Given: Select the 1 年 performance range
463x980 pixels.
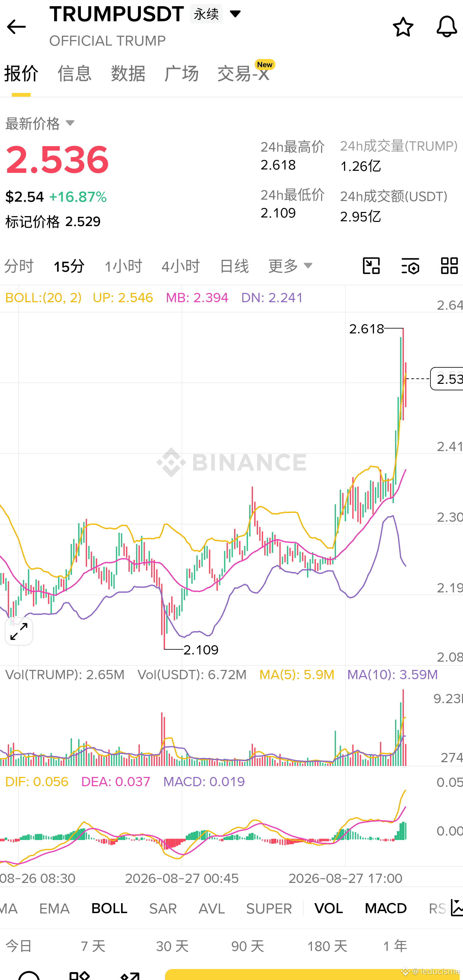Looking at the screenshot, I should (x=395, y=946).
